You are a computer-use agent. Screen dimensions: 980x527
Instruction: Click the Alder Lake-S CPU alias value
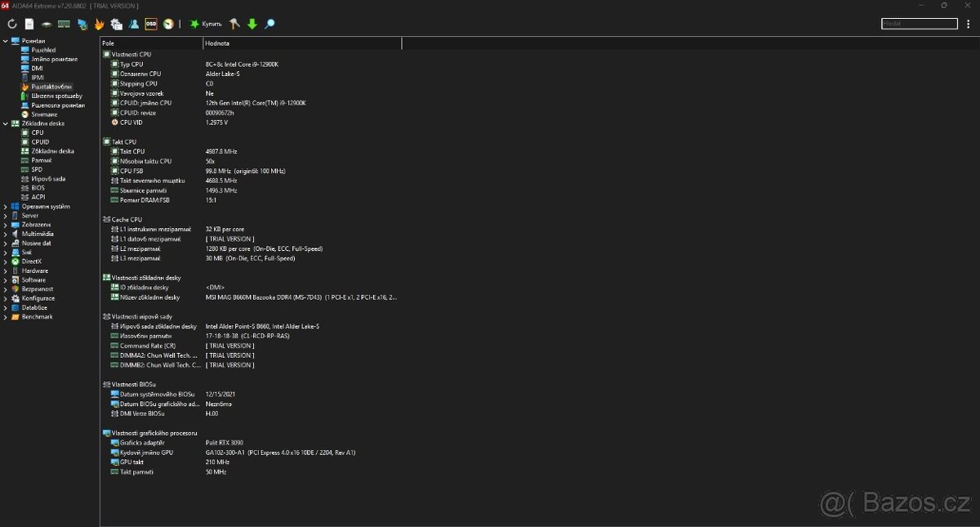221,74
